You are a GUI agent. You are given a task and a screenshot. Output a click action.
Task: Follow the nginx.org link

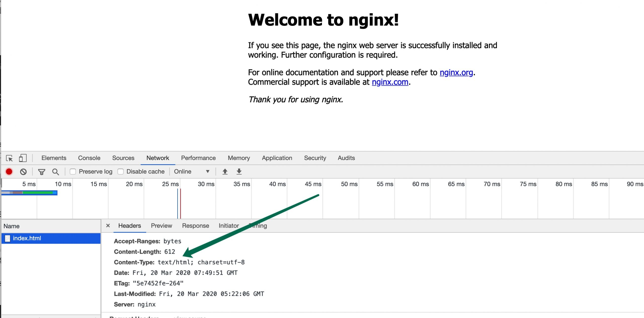click(x=456, y=73)
